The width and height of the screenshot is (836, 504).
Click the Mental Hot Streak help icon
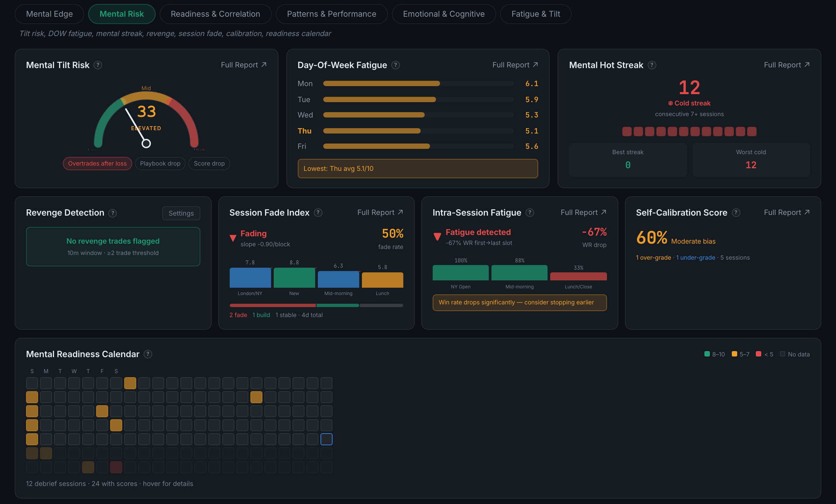652,65
